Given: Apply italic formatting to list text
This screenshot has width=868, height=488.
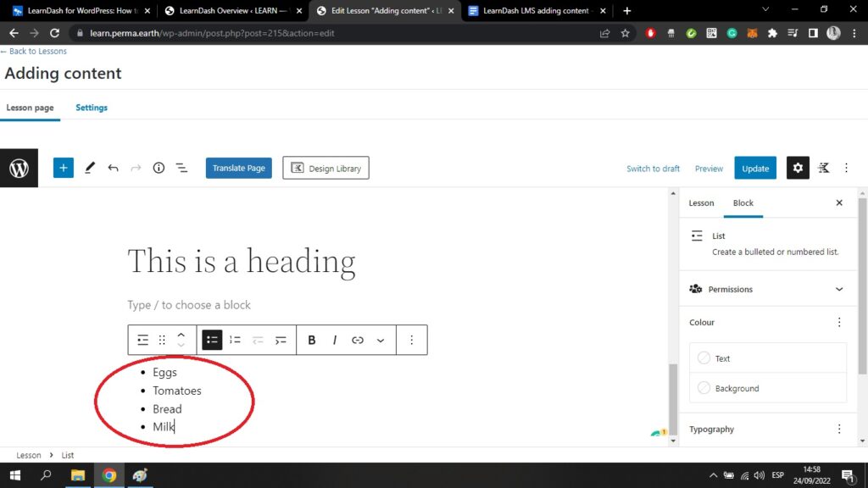Looking at the screenshot, I should tap(335, 340).
